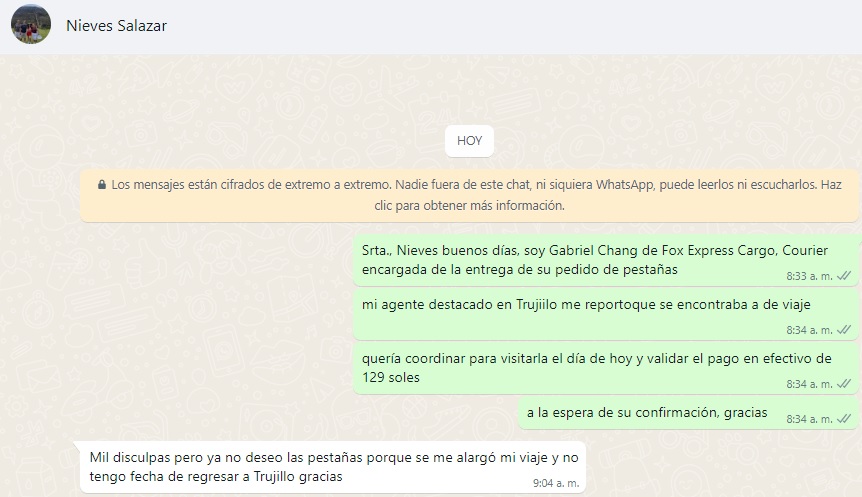This screenshot has height=497, width=862.
Task: Click the 8:33 a. m. timestamp
Action: [809, 276]
